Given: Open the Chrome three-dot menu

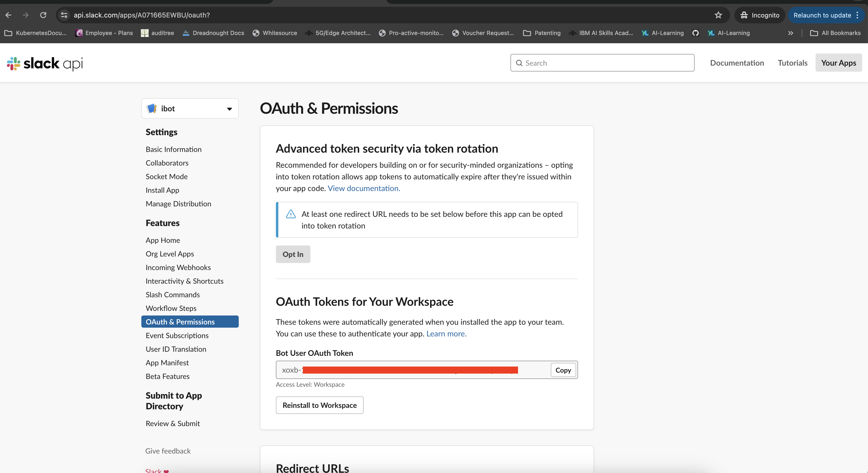Looking at the screenshot, I should click(x=857, y=15).
